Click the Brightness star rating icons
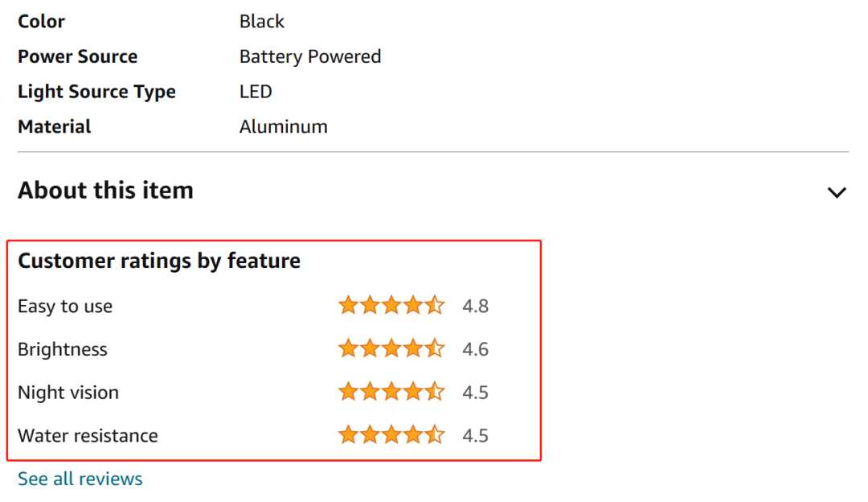The width and height of the screenshot is (868, 502). 391,348
